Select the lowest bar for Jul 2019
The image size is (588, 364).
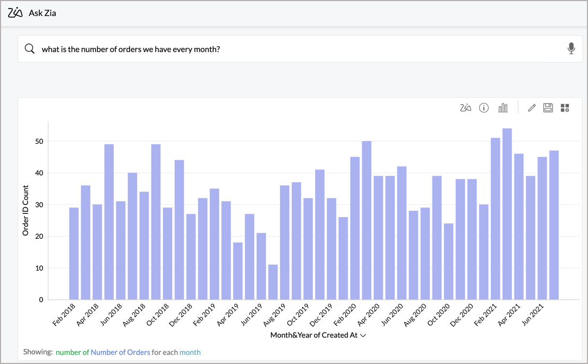coord(272,282)
